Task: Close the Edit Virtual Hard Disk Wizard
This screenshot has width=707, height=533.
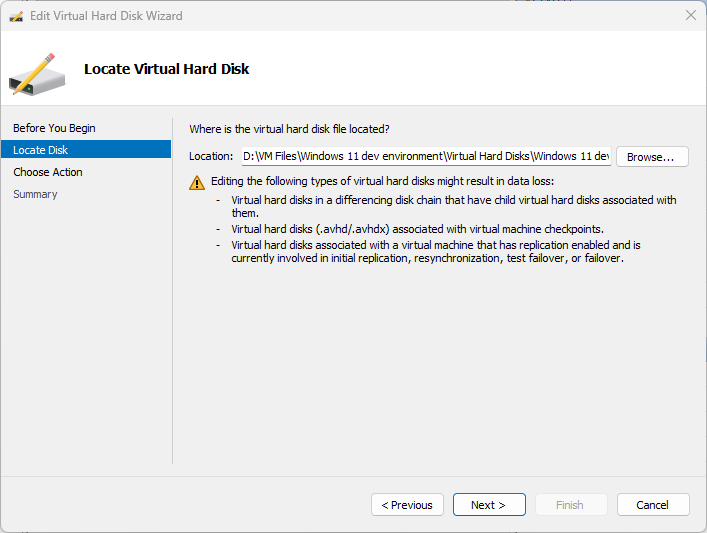Action: click(690, 16)
